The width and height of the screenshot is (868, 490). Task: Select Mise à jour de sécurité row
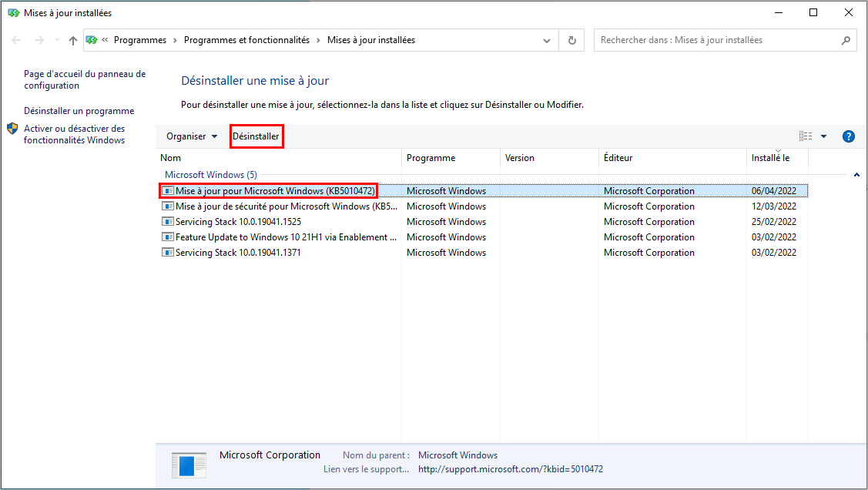(483, 206)
